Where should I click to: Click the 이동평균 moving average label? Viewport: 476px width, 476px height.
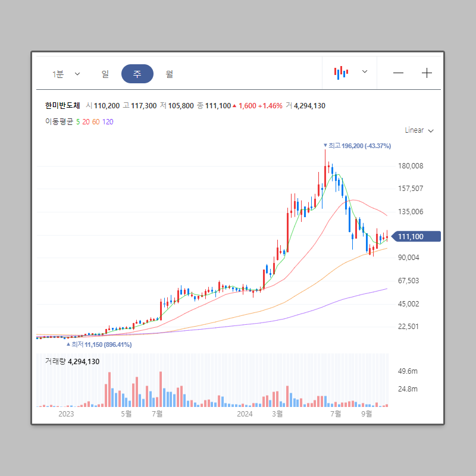[x=59, y=122]
